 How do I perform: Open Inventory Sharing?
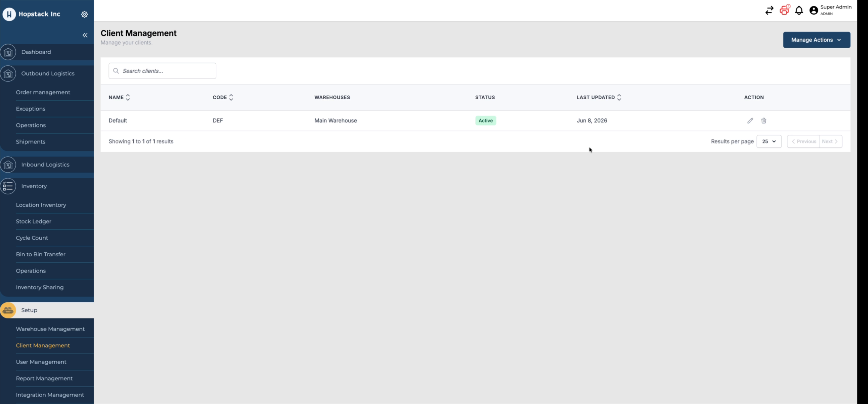[x=39, y=288]
